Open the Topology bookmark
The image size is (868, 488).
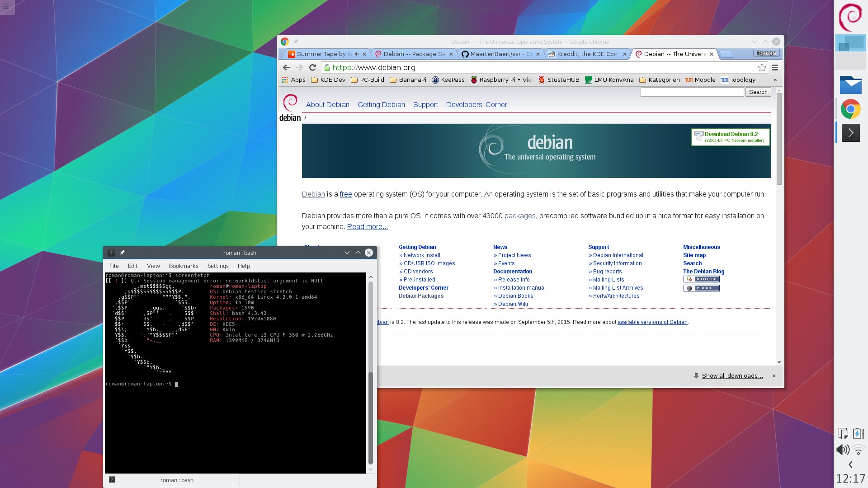738,80
